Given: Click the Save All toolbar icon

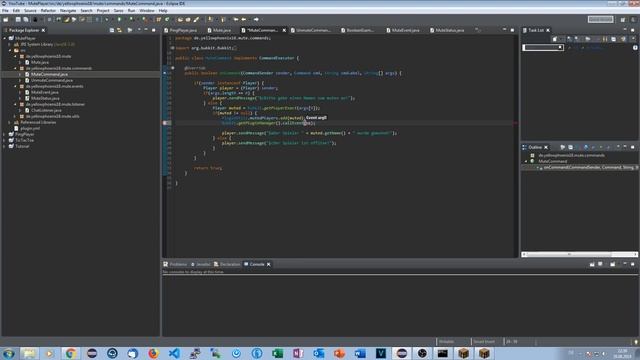Looking at the screenshot, I should pos(26,19).
